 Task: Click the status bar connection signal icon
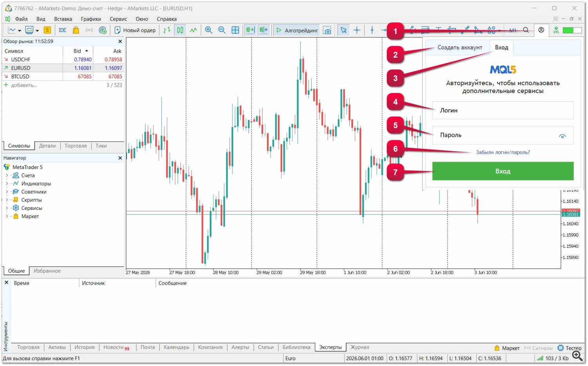[x=540, y=358]
